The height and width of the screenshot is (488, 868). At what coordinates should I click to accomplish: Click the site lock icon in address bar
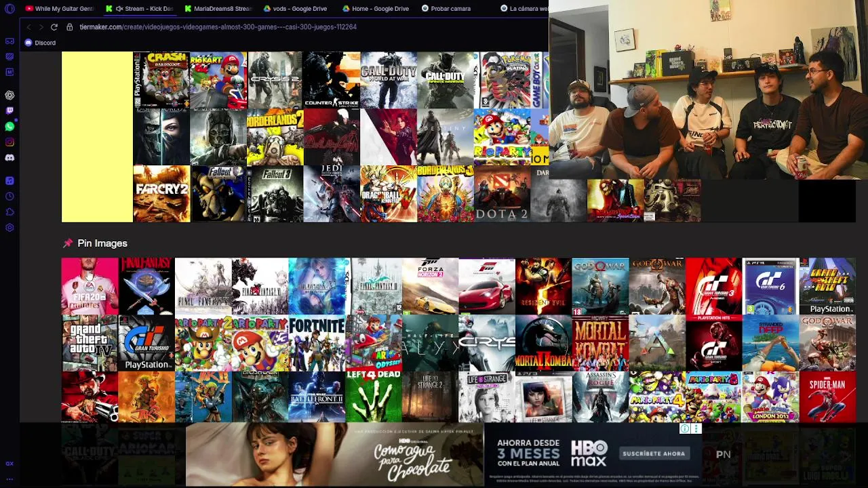pos(70,27)
